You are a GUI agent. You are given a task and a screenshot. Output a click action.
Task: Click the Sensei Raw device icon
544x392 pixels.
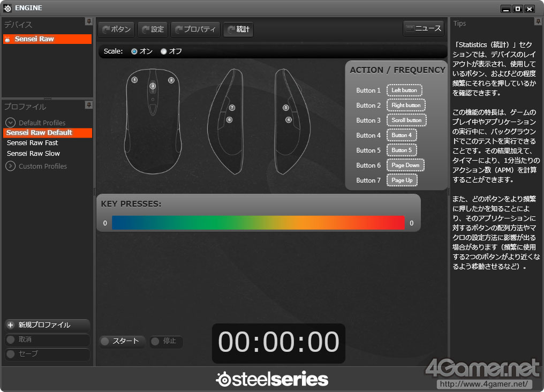click(x=7, y=39)
